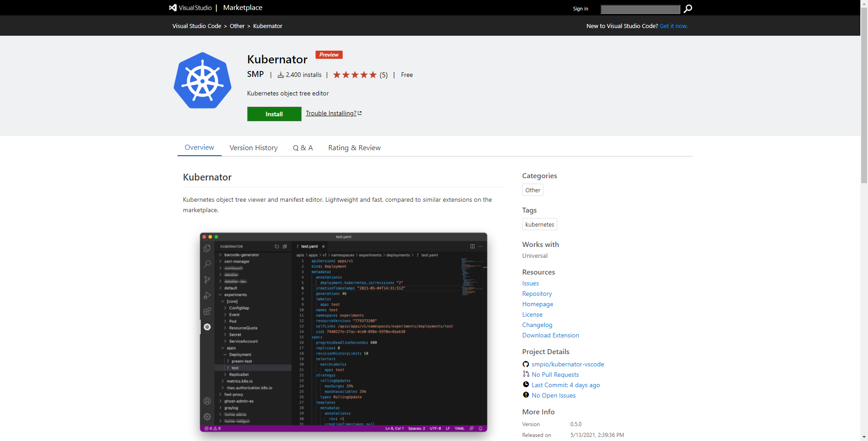Click the Visual Studio logo
Image resolution: width=868 pixels, height=441 pixels.
point(190,8)
